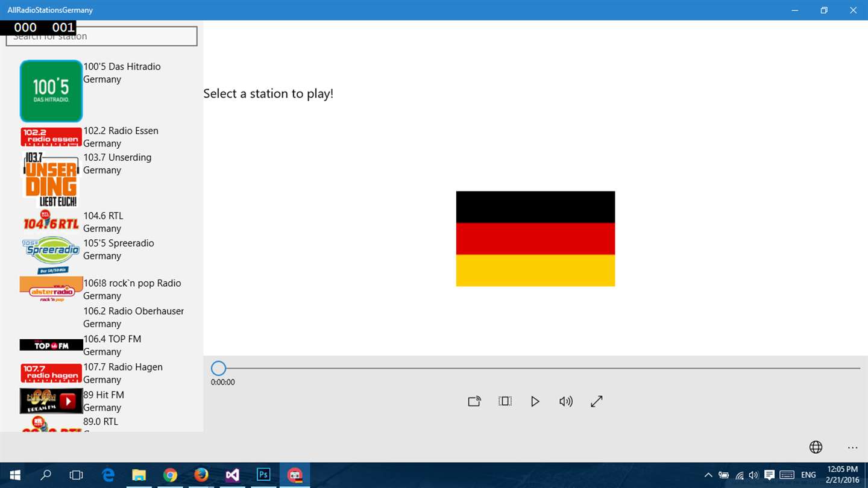Launch Google Chrome from the taskbar

pos(170,475)
